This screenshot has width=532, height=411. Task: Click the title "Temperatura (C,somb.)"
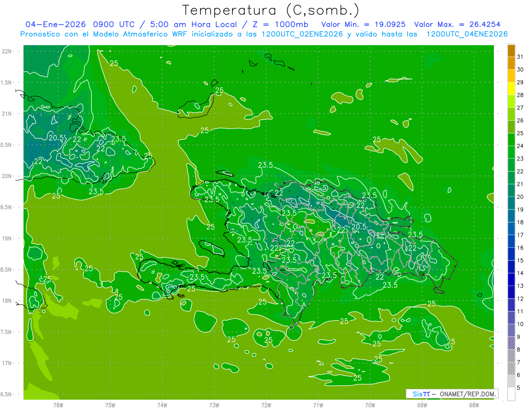point(271,10)
